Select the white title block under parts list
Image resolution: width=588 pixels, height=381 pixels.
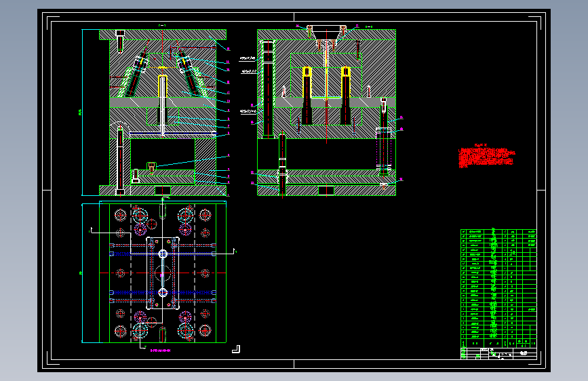point(498,354)
